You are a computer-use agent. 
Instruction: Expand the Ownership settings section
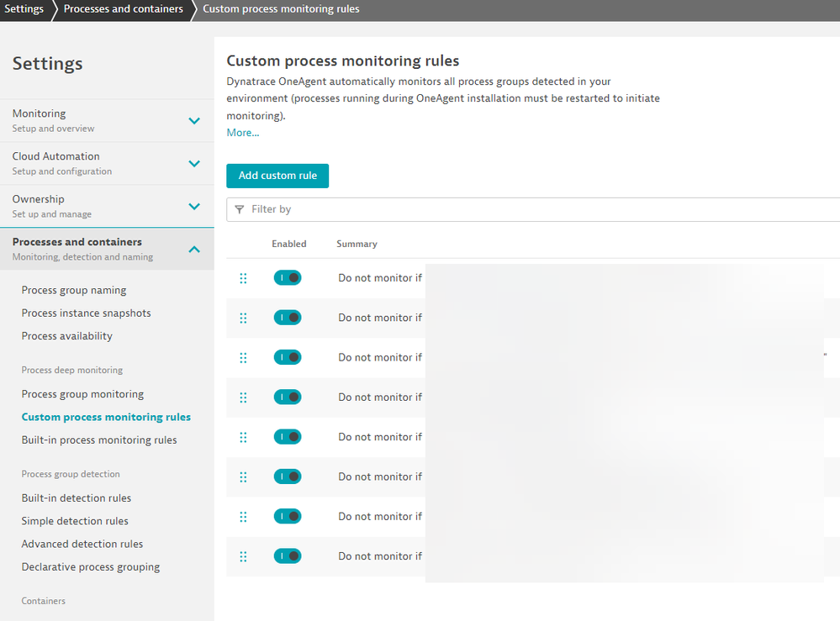pos(194,206)
